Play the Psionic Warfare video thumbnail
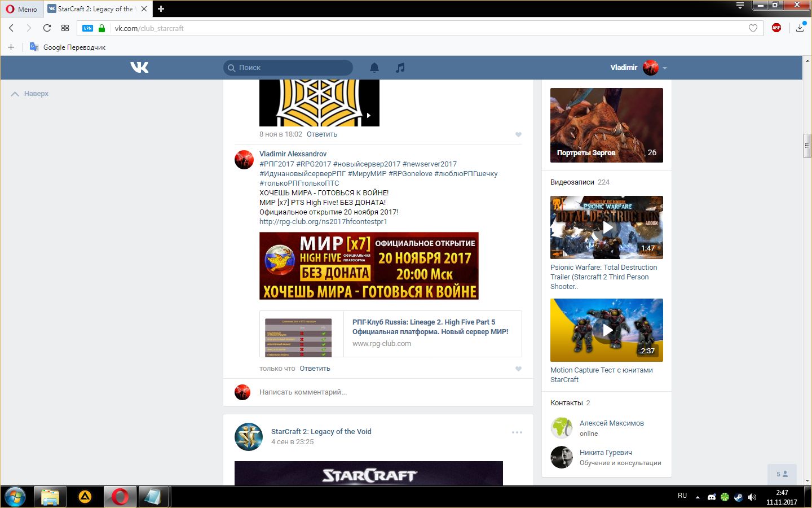The height and width of the screenshot is (508, 812). click(607, 227)
